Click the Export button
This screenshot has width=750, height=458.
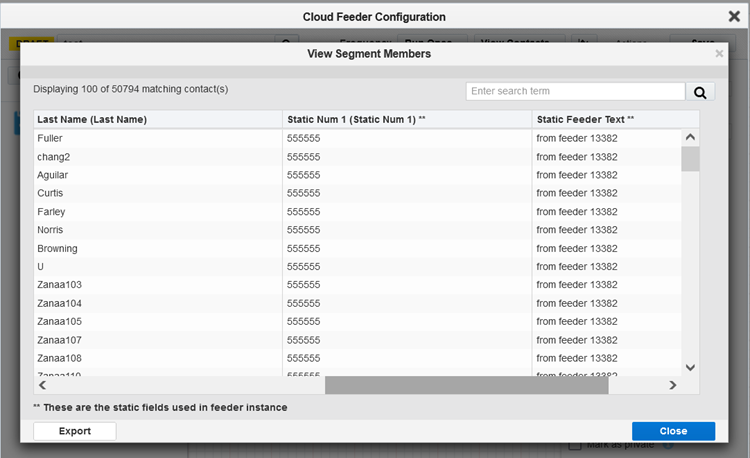point(75,431)
